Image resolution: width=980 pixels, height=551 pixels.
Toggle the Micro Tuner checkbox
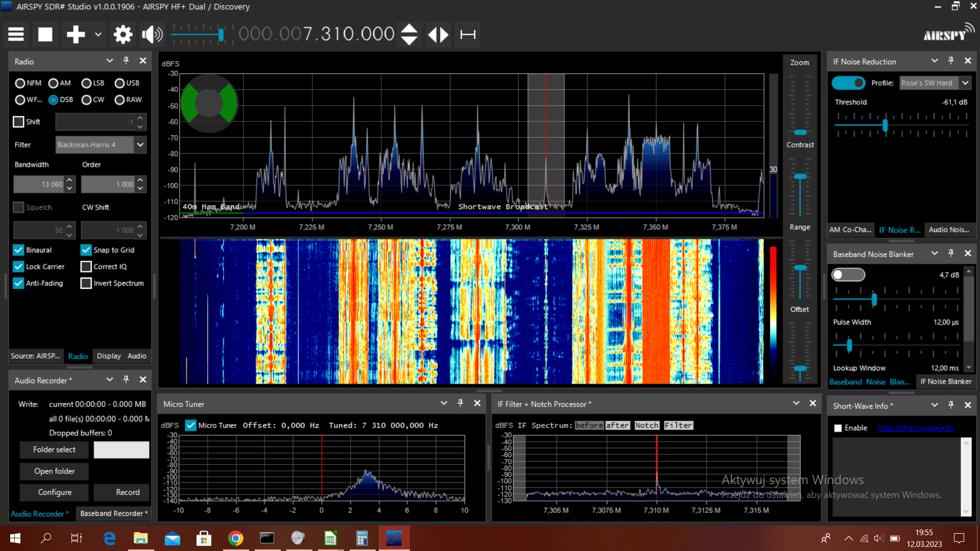click(x=191, y=425)
